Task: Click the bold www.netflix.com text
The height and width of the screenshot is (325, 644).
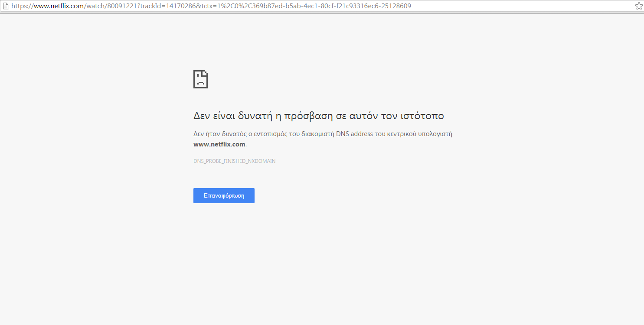Action: point(219,144)
